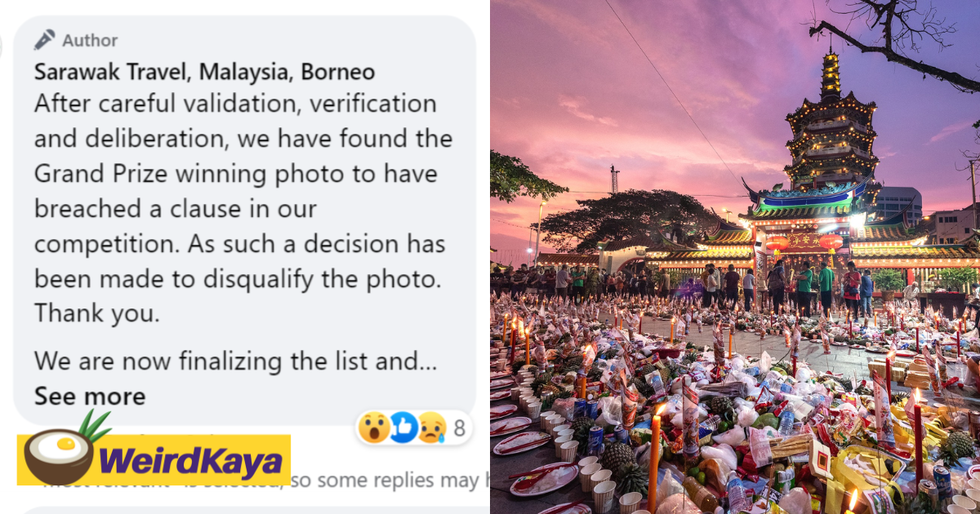980x514 pixels.
Task: Click the disqualification comment text body
Action: pos(243,208)
